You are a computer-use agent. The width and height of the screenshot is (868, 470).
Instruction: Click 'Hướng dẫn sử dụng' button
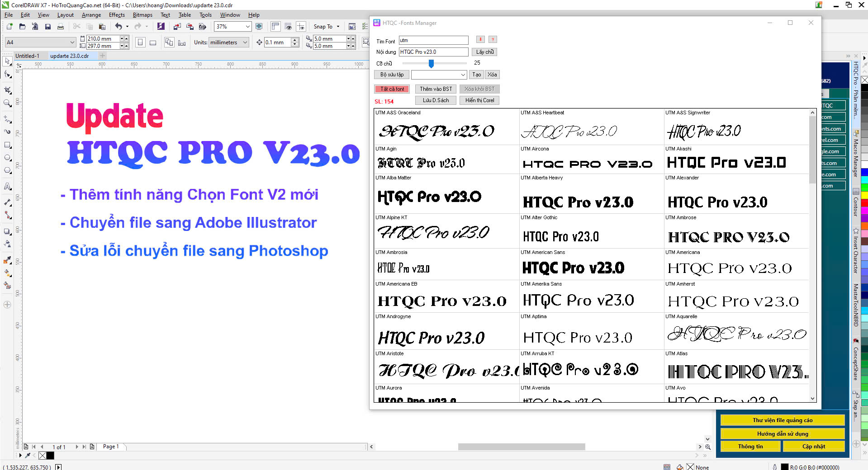(783, 434)
